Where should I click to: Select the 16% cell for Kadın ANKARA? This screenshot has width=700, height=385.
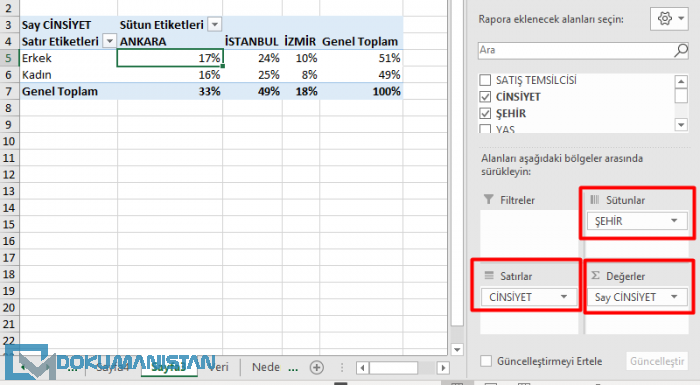pos(170,75)
